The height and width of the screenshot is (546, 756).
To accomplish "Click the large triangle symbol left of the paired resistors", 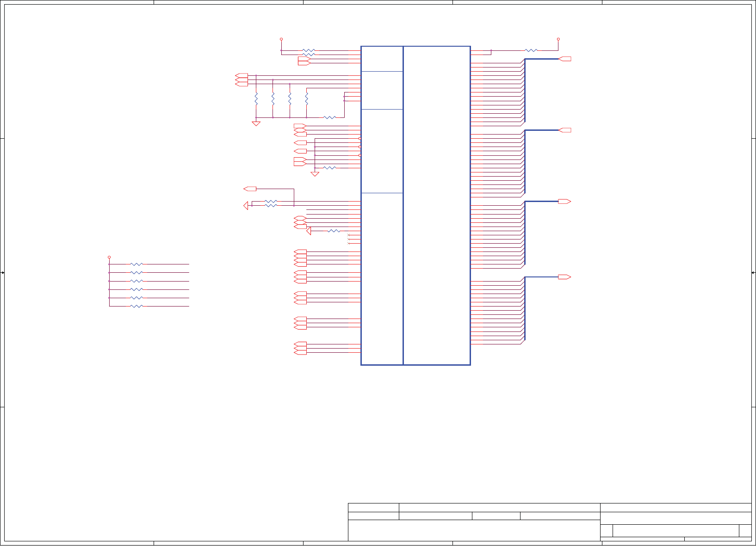I will tap(246, 206).
